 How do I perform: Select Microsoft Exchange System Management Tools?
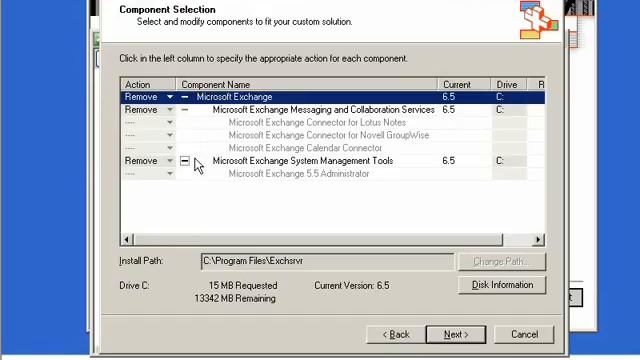(303, 161)
